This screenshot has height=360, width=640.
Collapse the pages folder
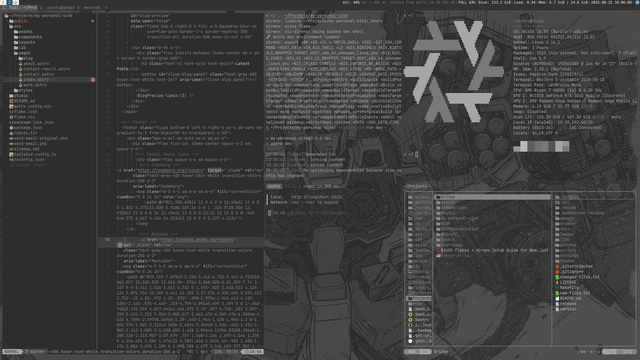(22, 53)
